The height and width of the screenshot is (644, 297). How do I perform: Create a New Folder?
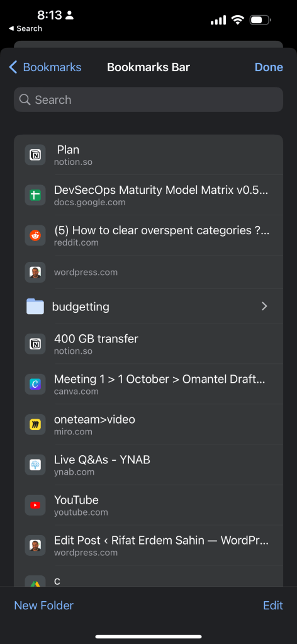44,605
